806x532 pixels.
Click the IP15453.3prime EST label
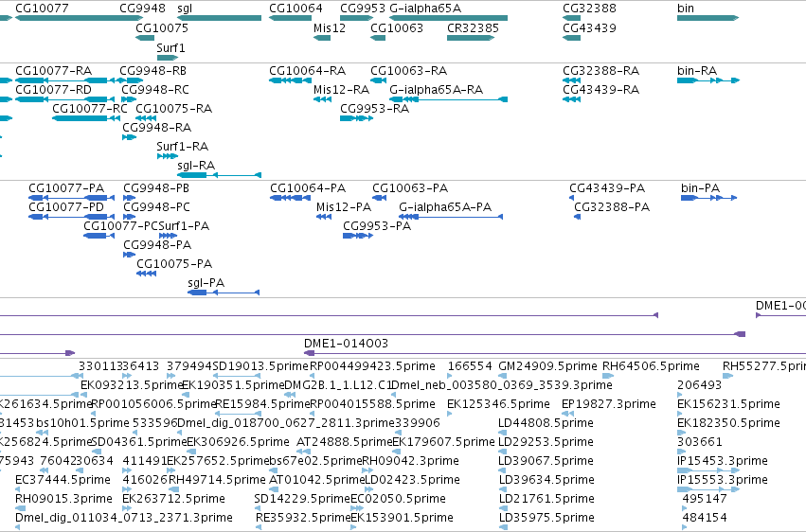pos(723,461)
